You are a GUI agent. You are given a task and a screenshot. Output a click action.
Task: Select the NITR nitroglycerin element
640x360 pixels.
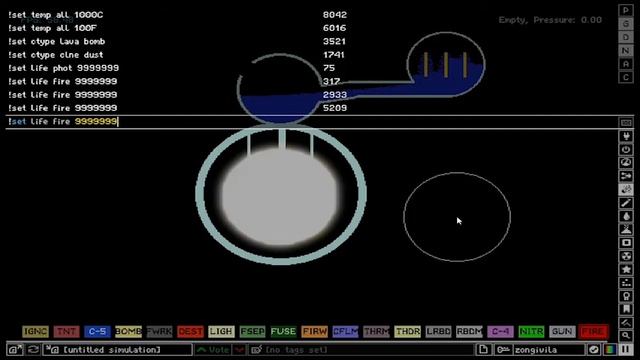[x=531, y=331]
